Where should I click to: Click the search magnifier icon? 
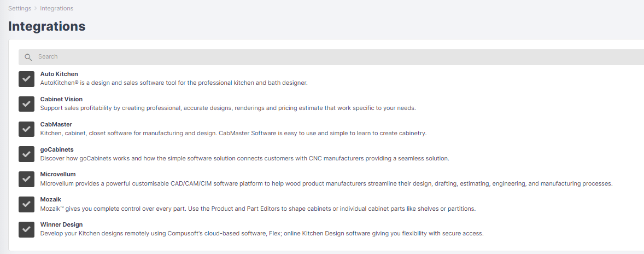[28, 57]
